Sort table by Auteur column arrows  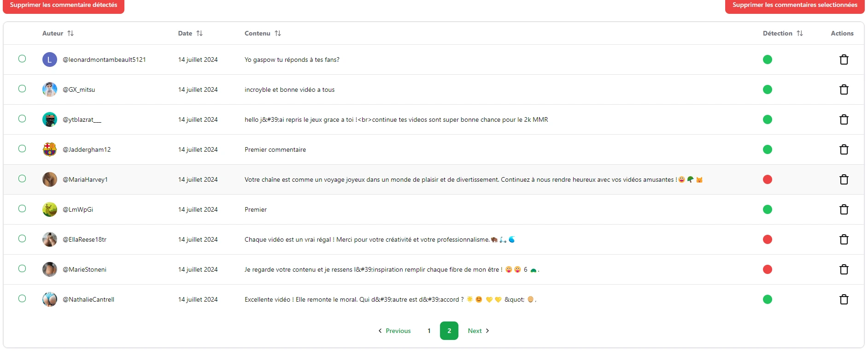(x=70, y=33)
